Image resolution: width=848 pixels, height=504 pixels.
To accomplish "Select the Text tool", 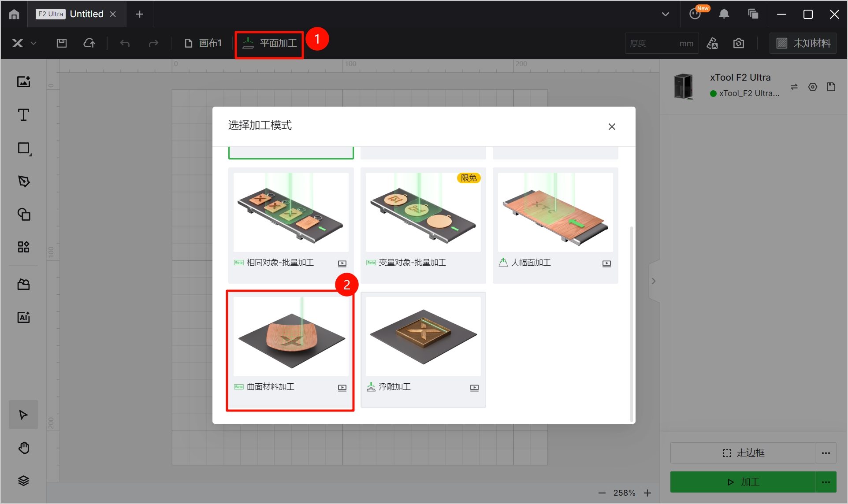I will click(24, 115).
